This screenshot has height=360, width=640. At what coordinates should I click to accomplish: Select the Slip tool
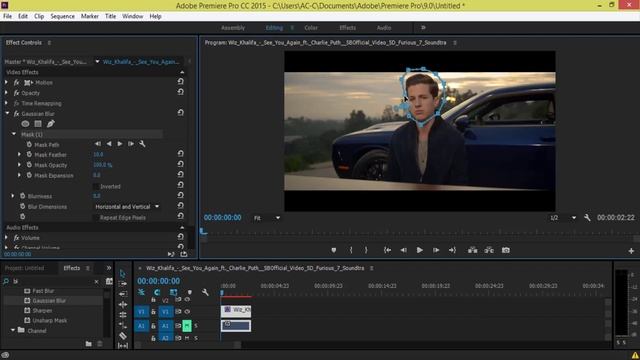(x=122, y=345)
